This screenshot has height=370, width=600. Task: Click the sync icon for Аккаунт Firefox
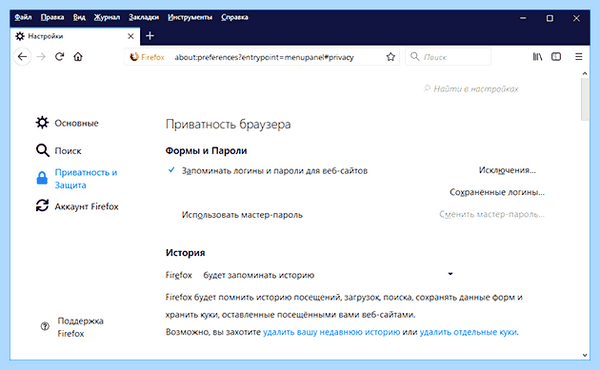(x=42, y=206)
